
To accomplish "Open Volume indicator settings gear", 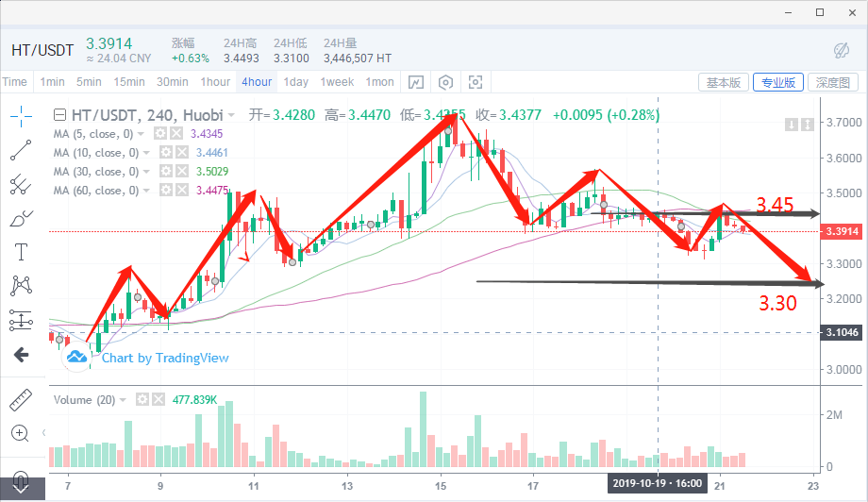I will [142, 399].
